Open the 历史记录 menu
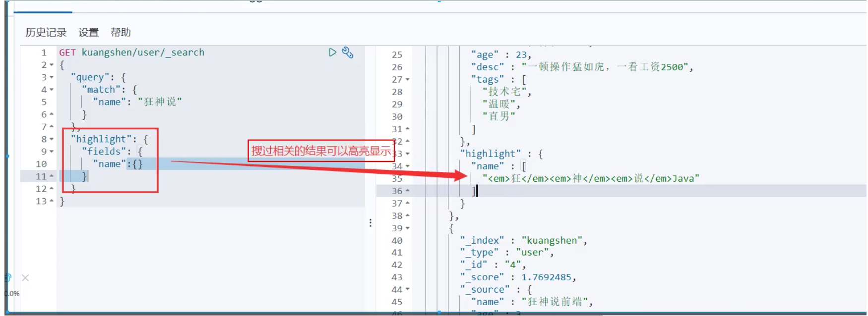Viewport: 868px width, 316px height. coord(46,32)
